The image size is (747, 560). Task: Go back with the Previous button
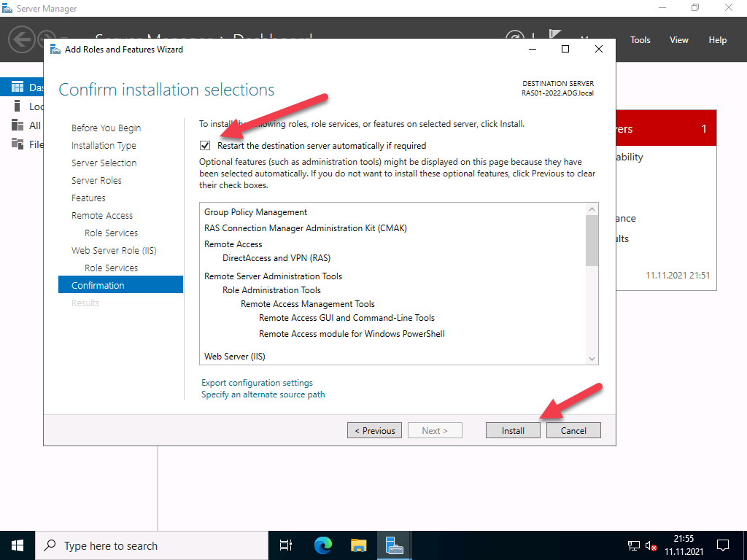coord(374,430)
